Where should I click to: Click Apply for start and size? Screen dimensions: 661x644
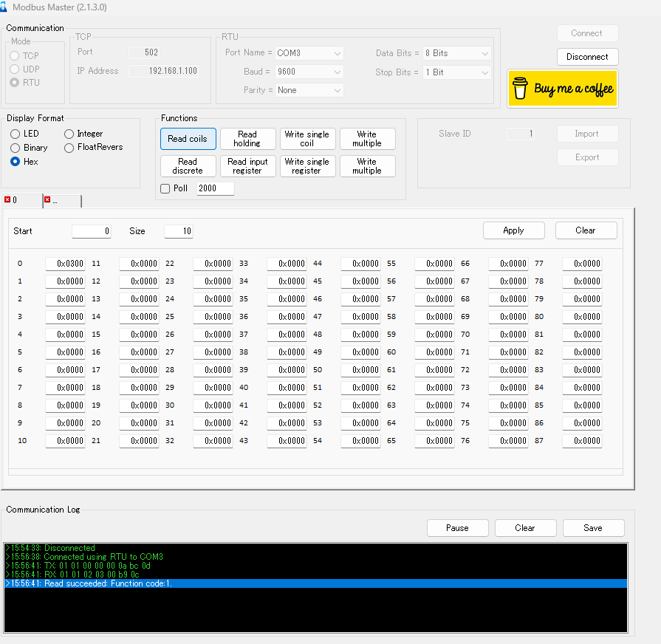coord(513,230)
